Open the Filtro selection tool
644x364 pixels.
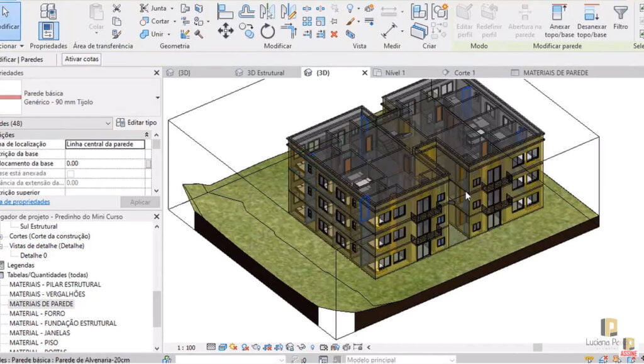tap(621, 21)
